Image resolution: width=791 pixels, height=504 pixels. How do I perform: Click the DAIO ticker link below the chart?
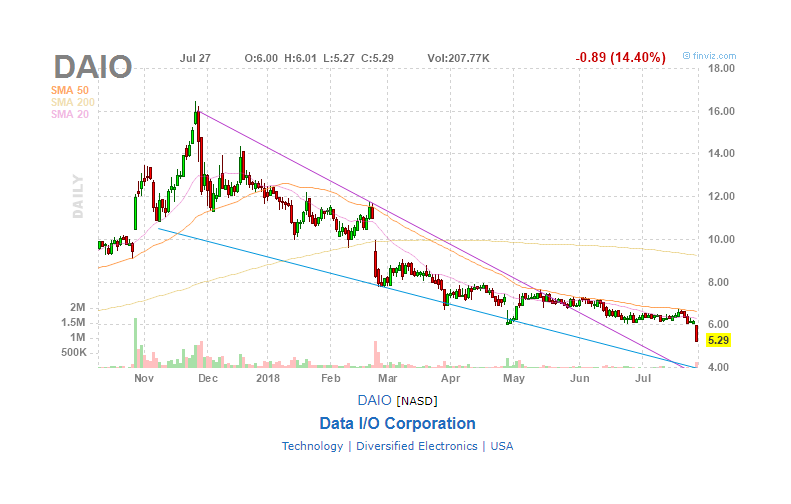[374, 400]
